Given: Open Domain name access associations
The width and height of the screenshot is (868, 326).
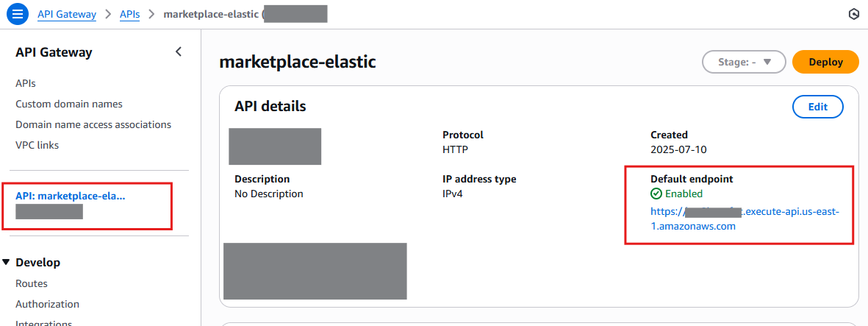Looking at the screenshot, I should coord(93,125).
